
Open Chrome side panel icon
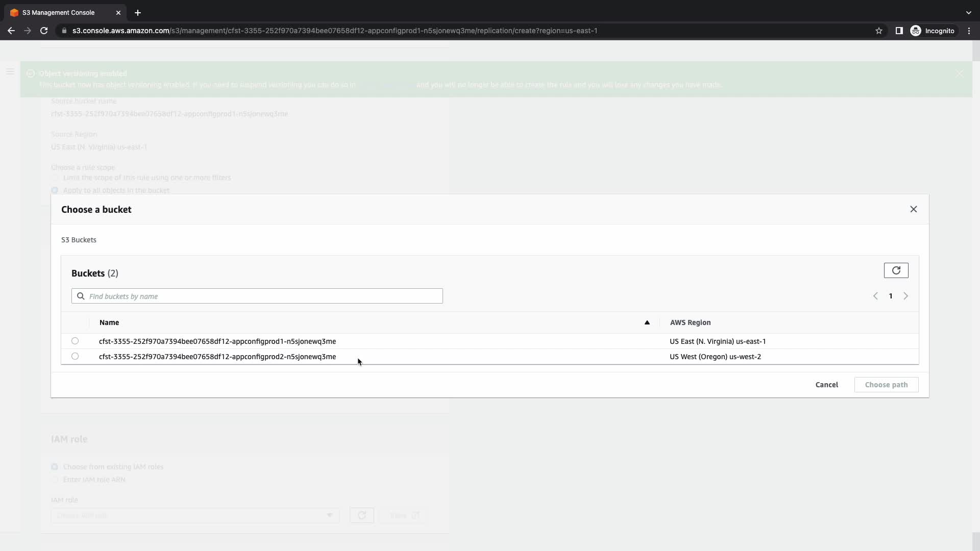(899, 31)
